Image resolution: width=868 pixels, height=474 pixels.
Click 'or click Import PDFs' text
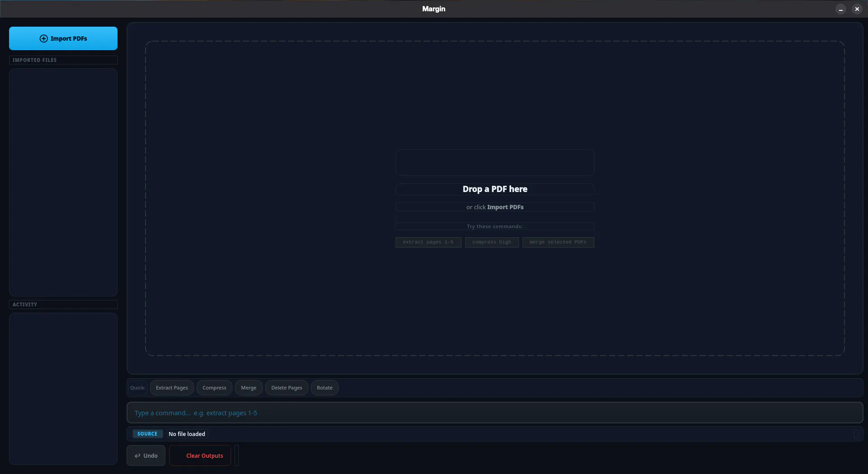click(x=495, y=207)
